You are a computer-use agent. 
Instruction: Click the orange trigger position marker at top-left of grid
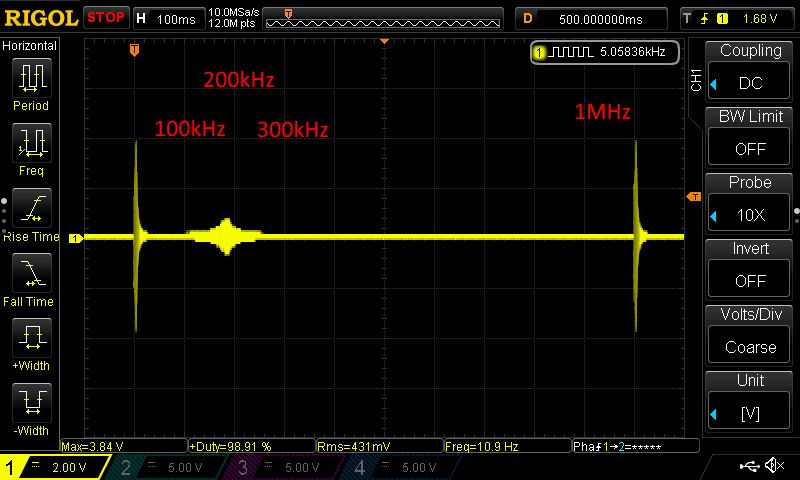(x=134, y=50)
